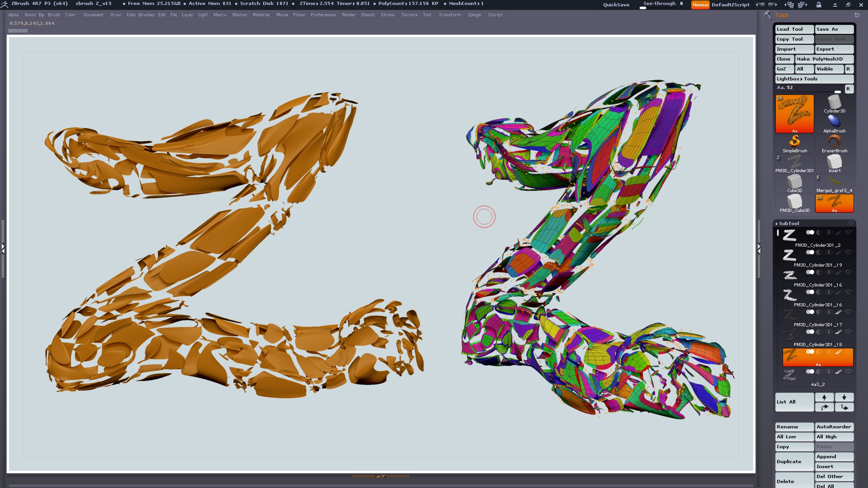Select the Merged_graf3_4 tool thumbnail

tap(834, 182)
